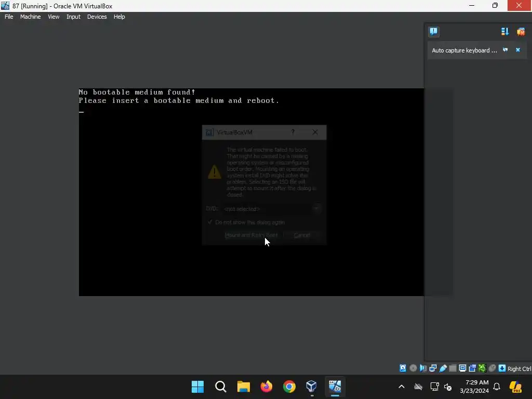Toggle the Notification Center speech-bubble icon
The height and width of the screenshot is (399, 532).
point(434,32)
